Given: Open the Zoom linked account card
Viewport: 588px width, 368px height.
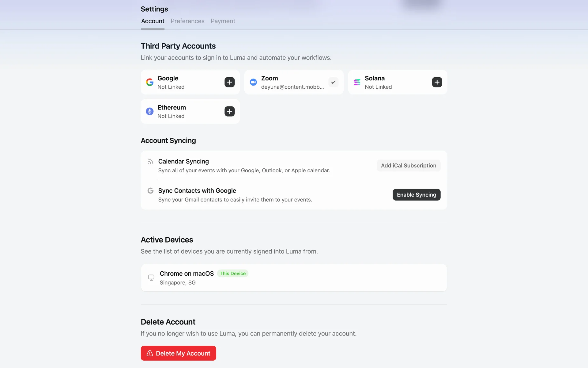Looking at the screenshot, I should pos(294,82).
